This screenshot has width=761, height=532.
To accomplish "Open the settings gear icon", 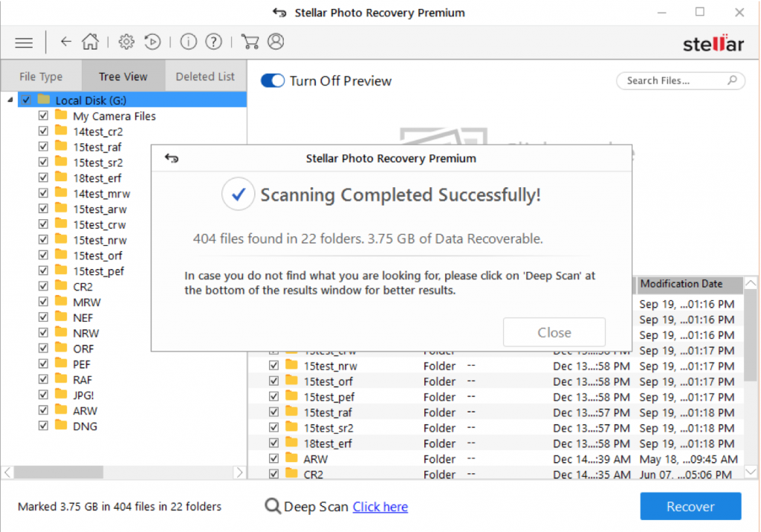I will pos(126,42).
